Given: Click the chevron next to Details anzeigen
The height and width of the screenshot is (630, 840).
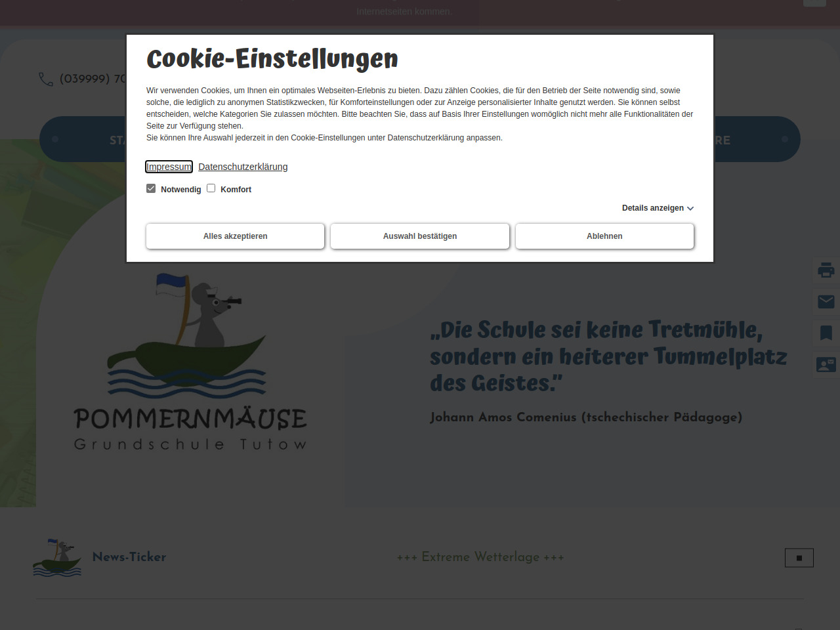Looking at the screenshot, I should click(690, 209).
